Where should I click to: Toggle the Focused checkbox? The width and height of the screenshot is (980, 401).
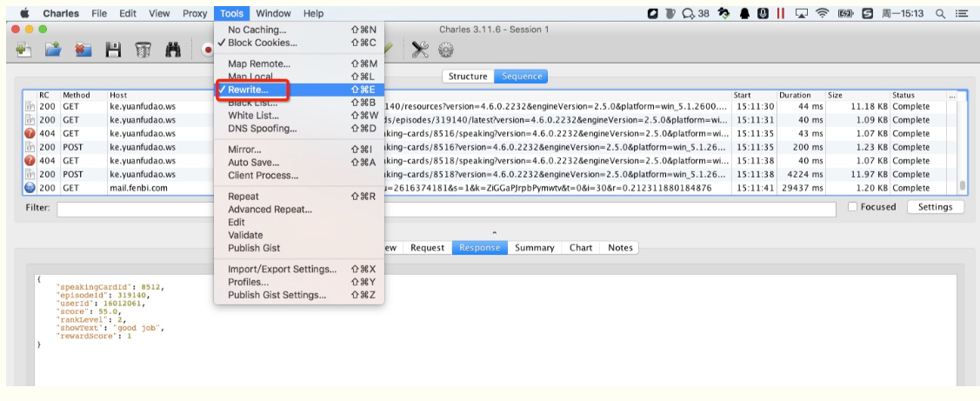tap(852, 207)
